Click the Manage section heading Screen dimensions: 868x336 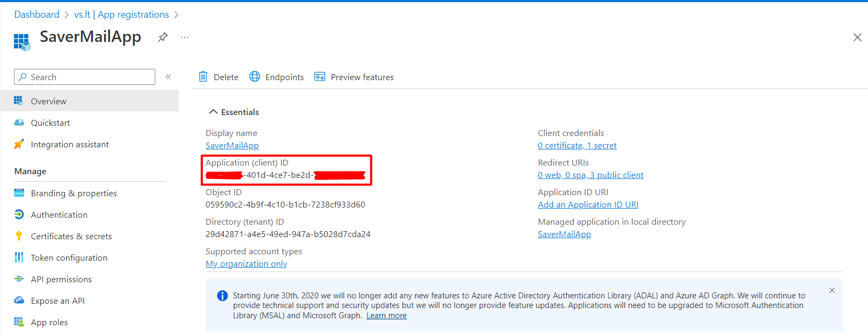30,171
